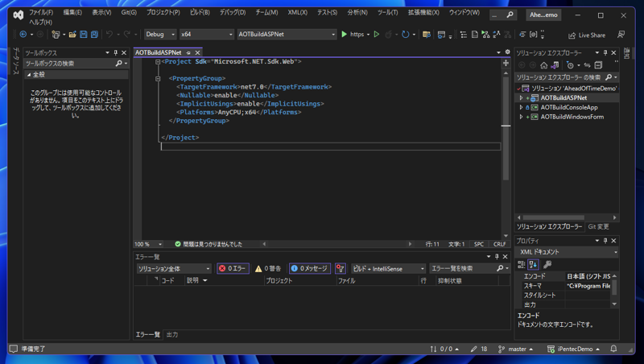The height and width of the screenshot is (364, 644).
Task: Click the single Save disk icon
Action: [x=84, y=35]
